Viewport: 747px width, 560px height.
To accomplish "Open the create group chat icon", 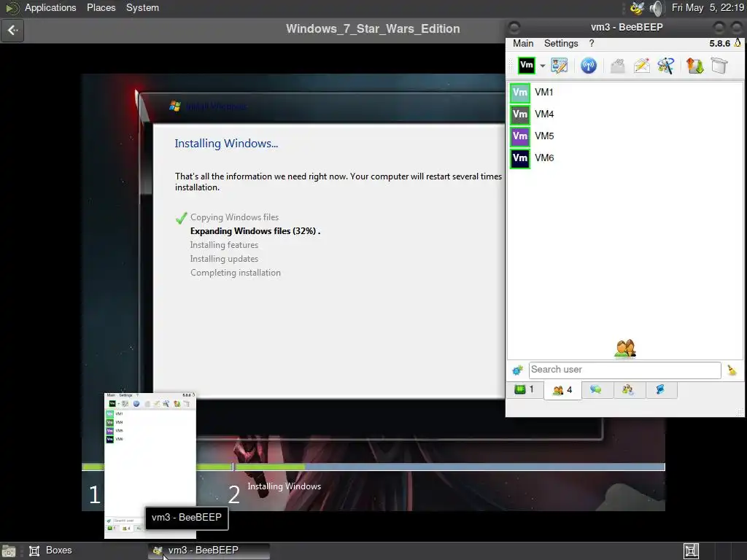I will click(666, 65).
